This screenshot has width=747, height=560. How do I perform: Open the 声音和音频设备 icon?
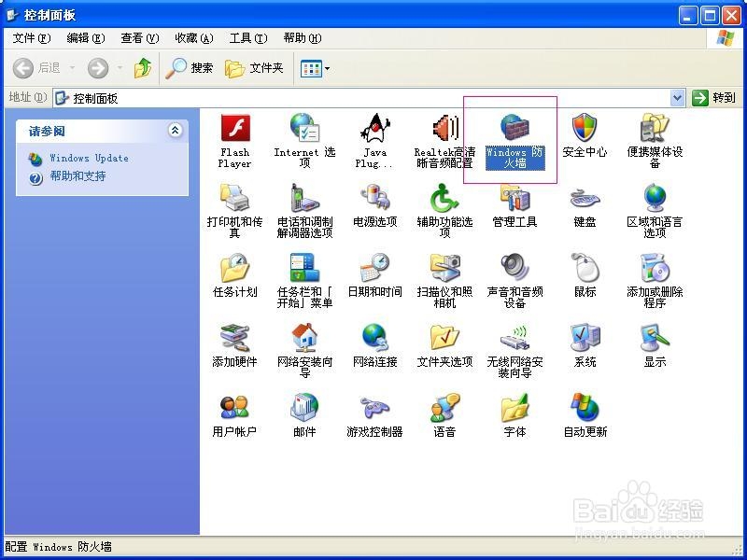514,267
